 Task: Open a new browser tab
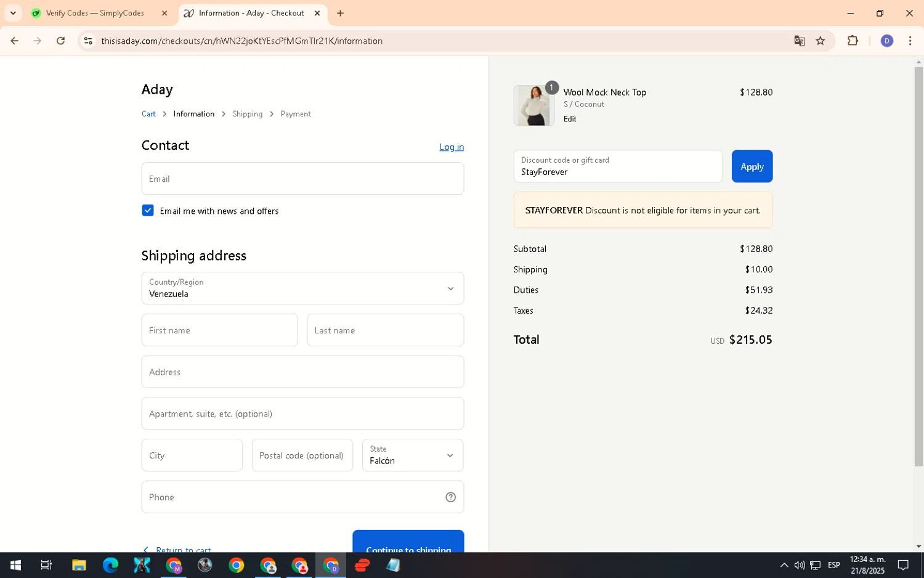tap(340, 13)
